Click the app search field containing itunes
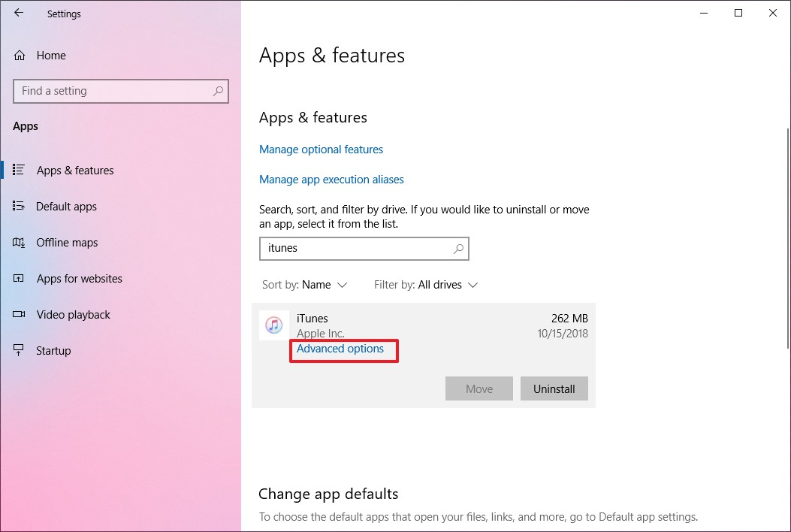The height and width of the screenshot is (532, 791). (353, 248)
